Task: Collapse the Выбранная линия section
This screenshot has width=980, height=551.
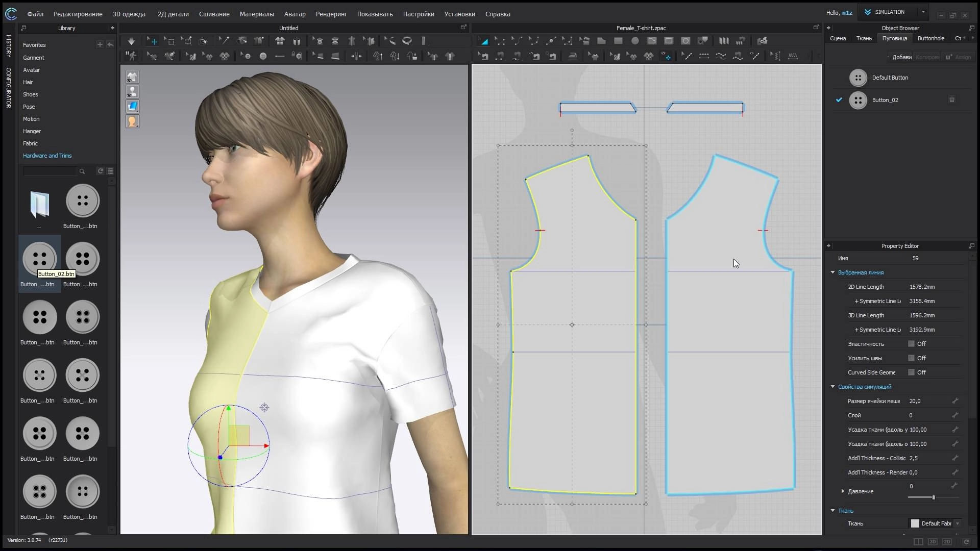Action: (x=833, y=272)
